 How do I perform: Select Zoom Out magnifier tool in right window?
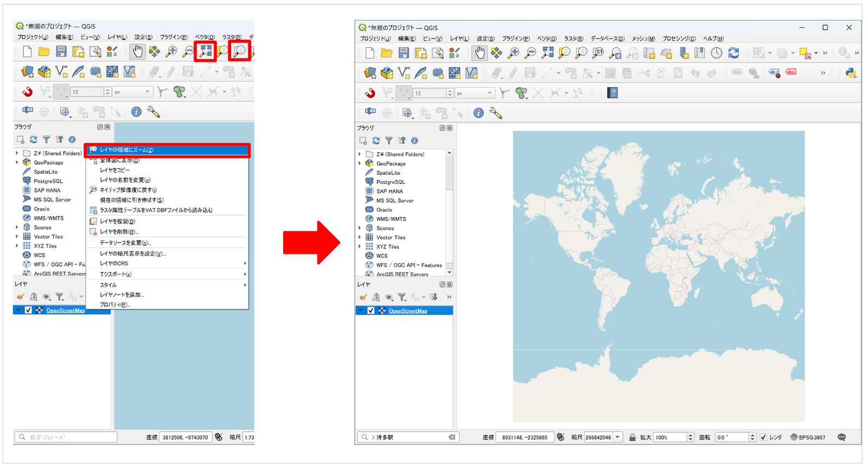(x=531, y=53)
